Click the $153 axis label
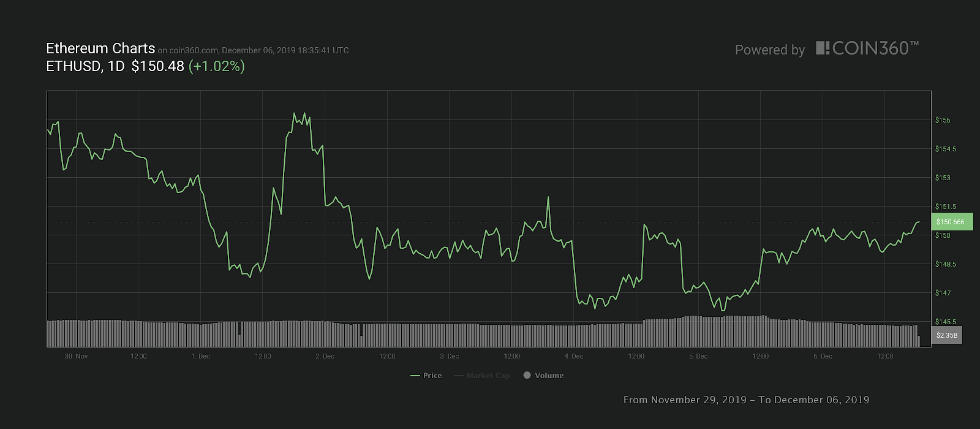Image resolution: width=980 pixels, height=429 pixels. click(943, 178)
